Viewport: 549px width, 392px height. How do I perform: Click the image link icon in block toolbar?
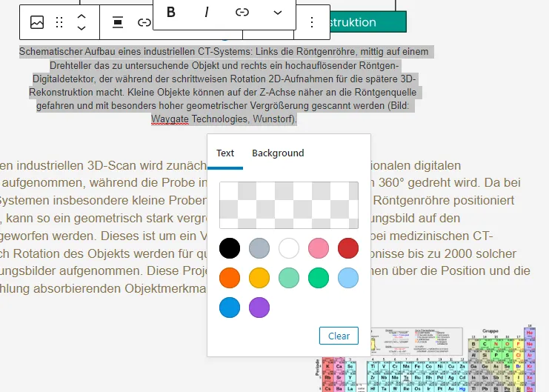(x=144, y=22)
